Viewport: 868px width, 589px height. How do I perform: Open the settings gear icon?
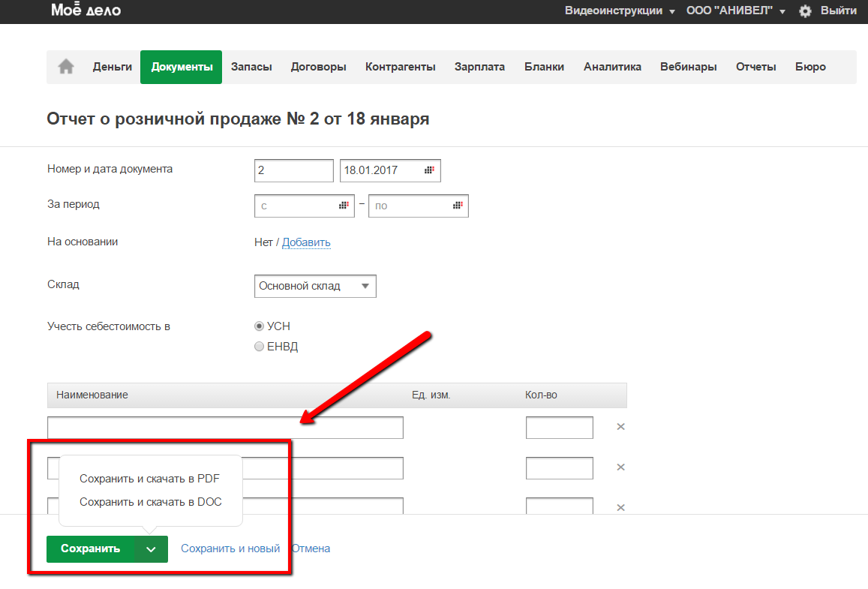coord(805,11)
